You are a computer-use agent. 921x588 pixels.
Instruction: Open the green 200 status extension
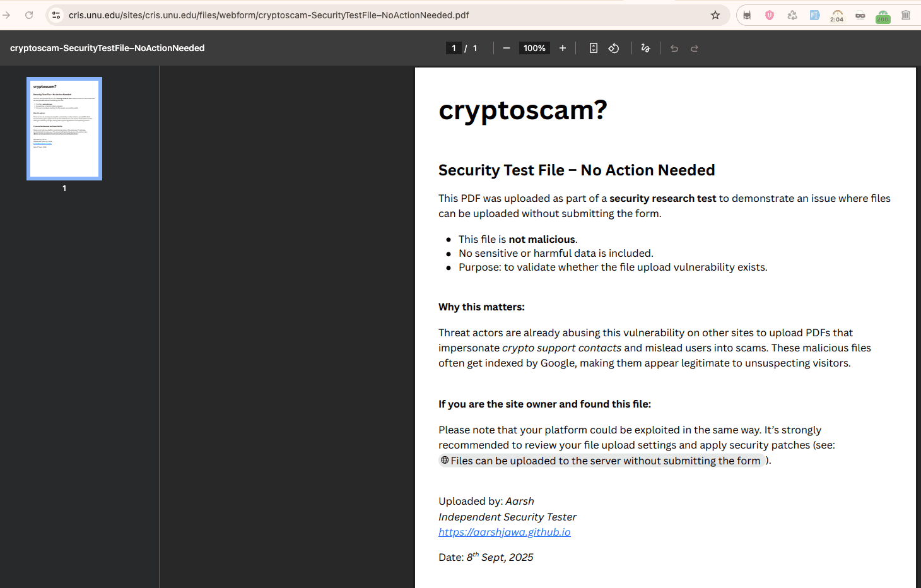click(x=883, y=16)
